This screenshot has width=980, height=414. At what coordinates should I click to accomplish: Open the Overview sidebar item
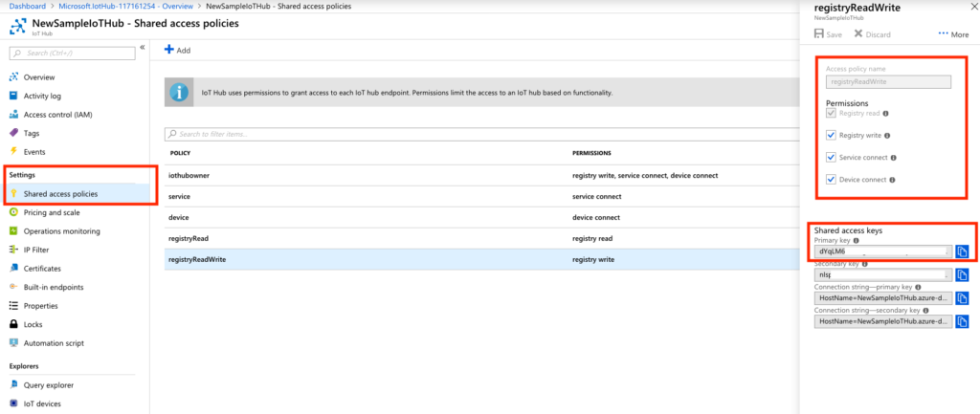38,77
